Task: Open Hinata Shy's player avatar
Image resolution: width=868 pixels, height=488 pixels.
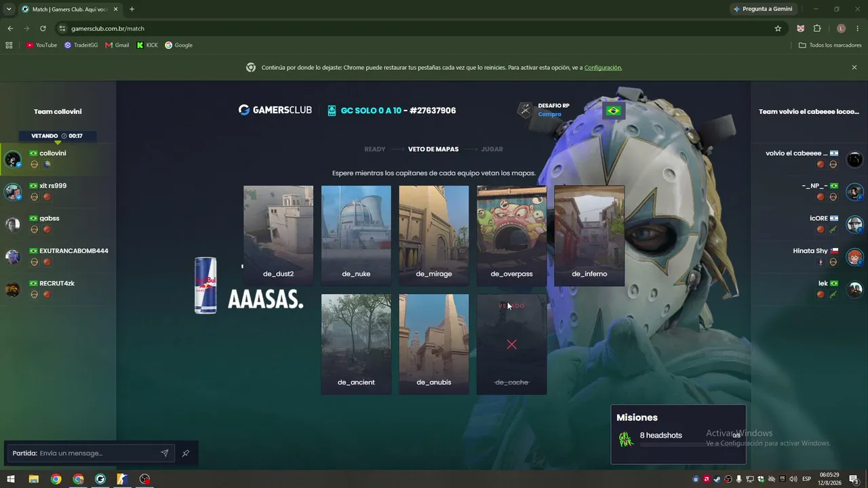Action: click(x=854, y=257)
